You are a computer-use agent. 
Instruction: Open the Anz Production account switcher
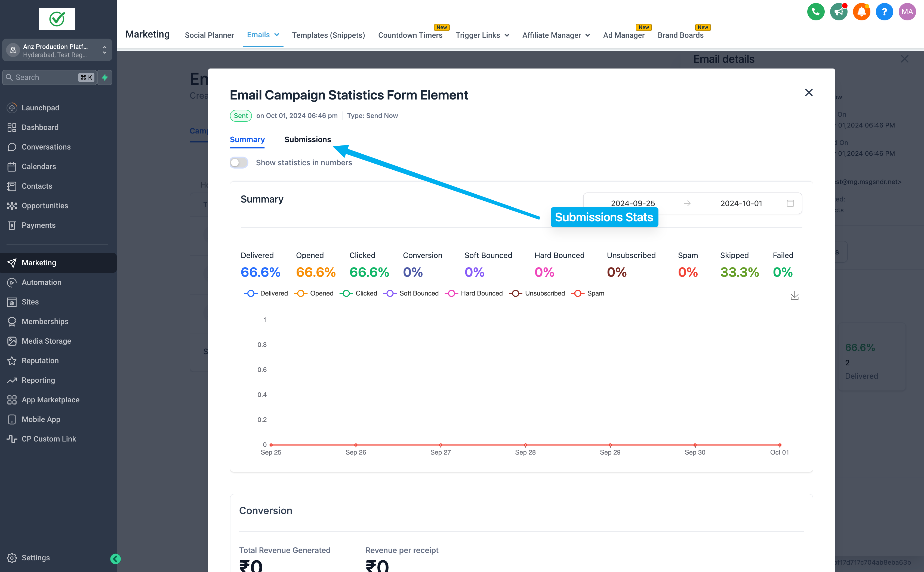pyautogui.click(x=57, y=50)
